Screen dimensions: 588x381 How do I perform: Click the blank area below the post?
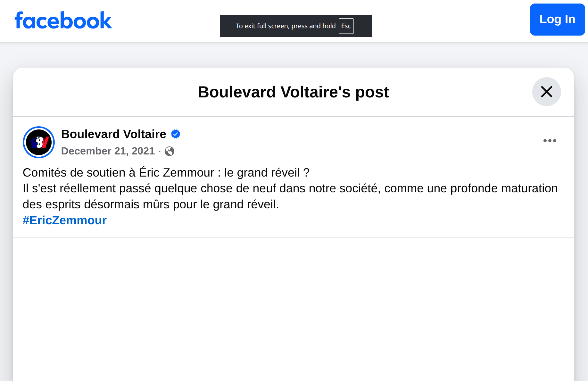click(x=293, y=308)
